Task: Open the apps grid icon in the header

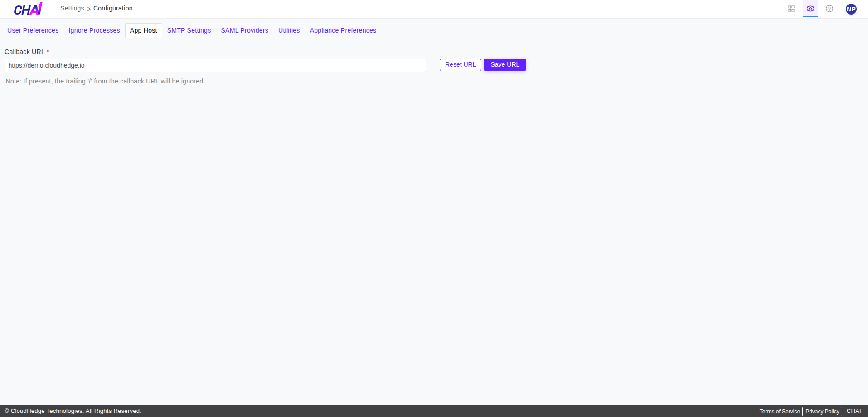Action: coord(791,9)
